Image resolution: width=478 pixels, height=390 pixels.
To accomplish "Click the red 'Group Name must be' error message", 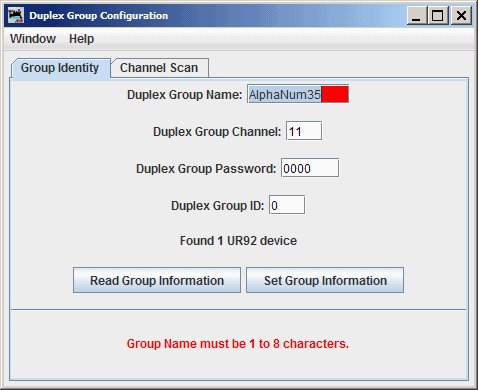I will [238, 344].
